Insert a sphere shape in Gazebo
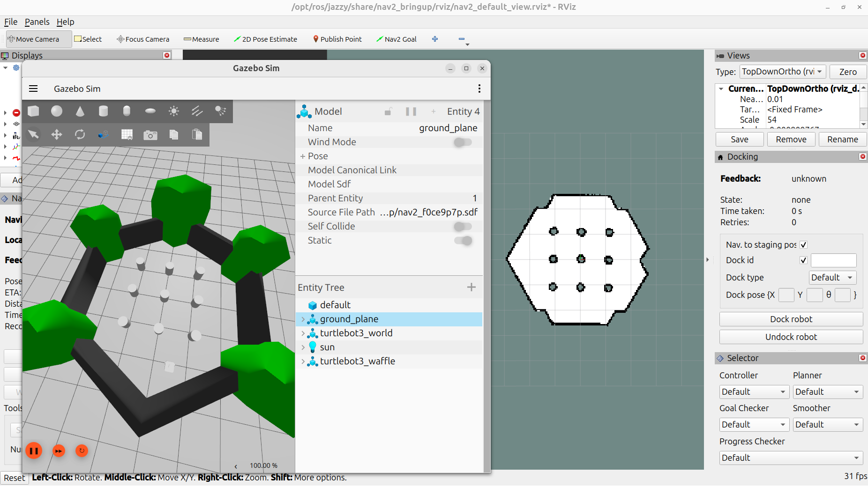Screen dimensions: 868x487 click(57, 111)
